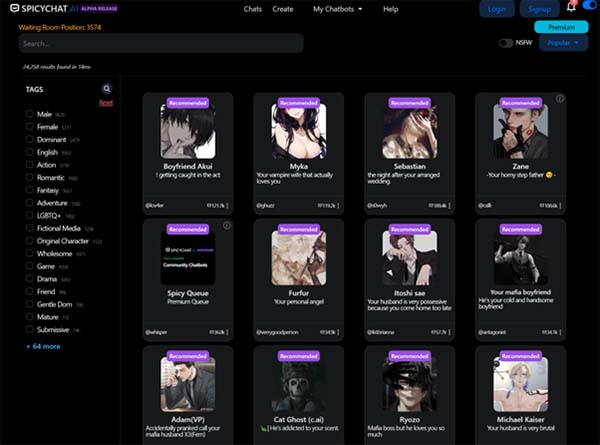Toggle the NSFW switch
Screen dimensions: 600x445
tap(505, 43)
